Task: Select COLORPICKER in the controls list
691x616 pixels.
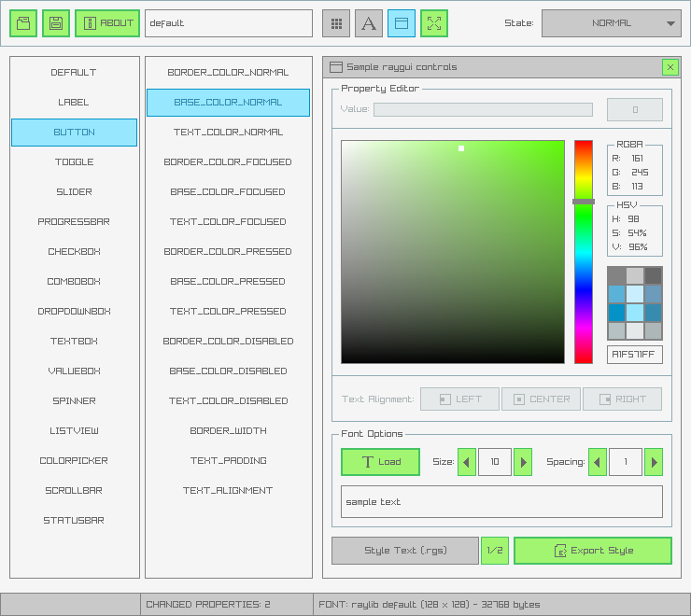Action: click(74, 461)
